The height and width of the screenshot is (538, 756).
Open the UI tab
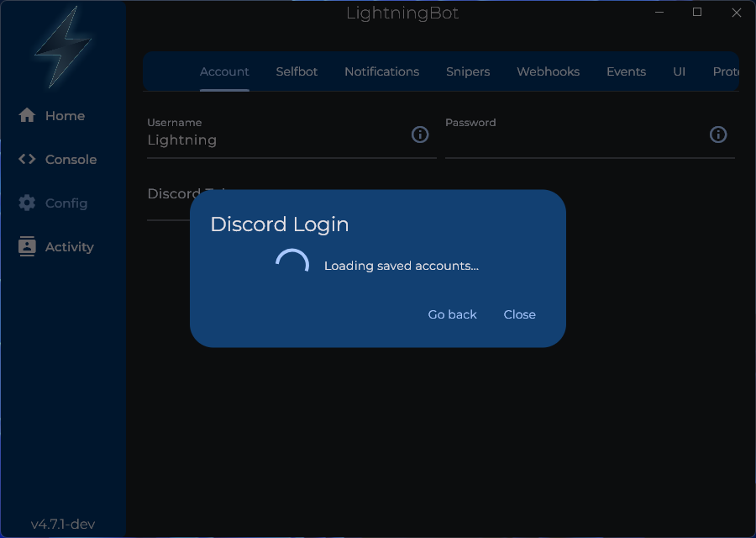(680, 71)
